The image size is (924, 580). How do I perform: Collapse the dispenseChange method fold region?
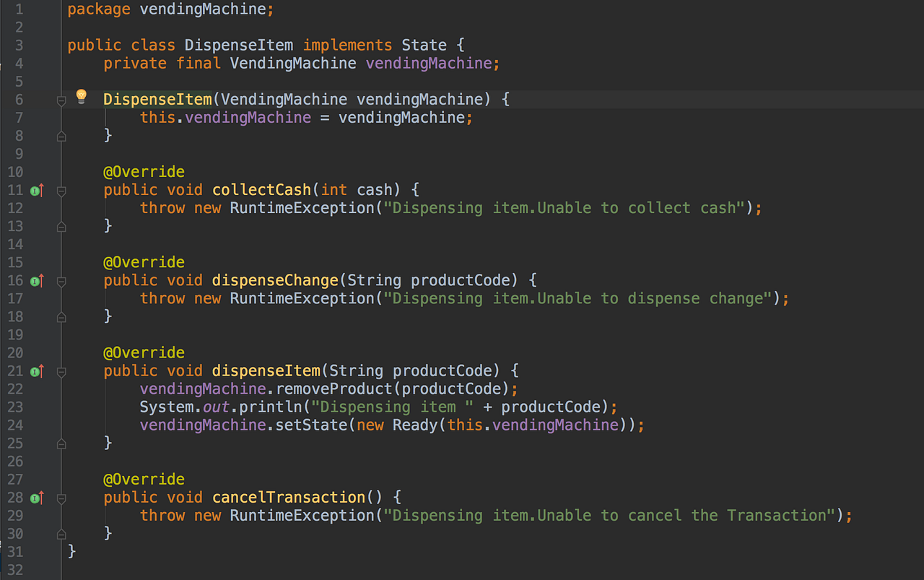pos(61,280)
